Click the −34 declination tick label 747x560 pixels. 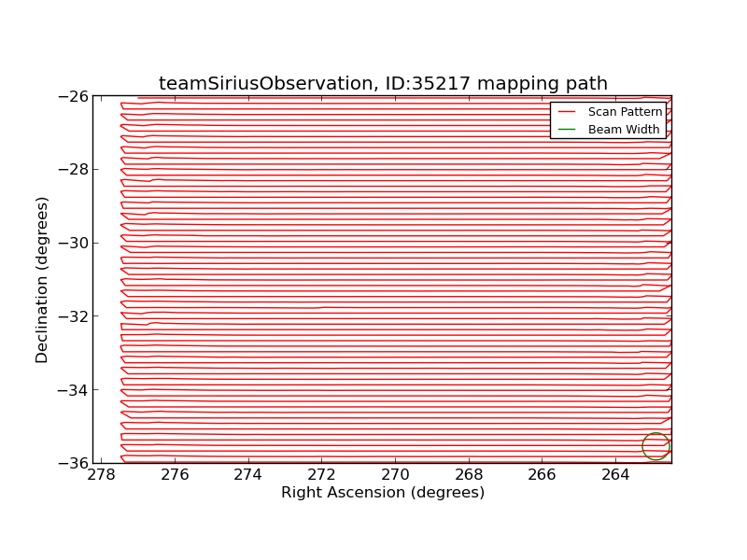[74, 390]
